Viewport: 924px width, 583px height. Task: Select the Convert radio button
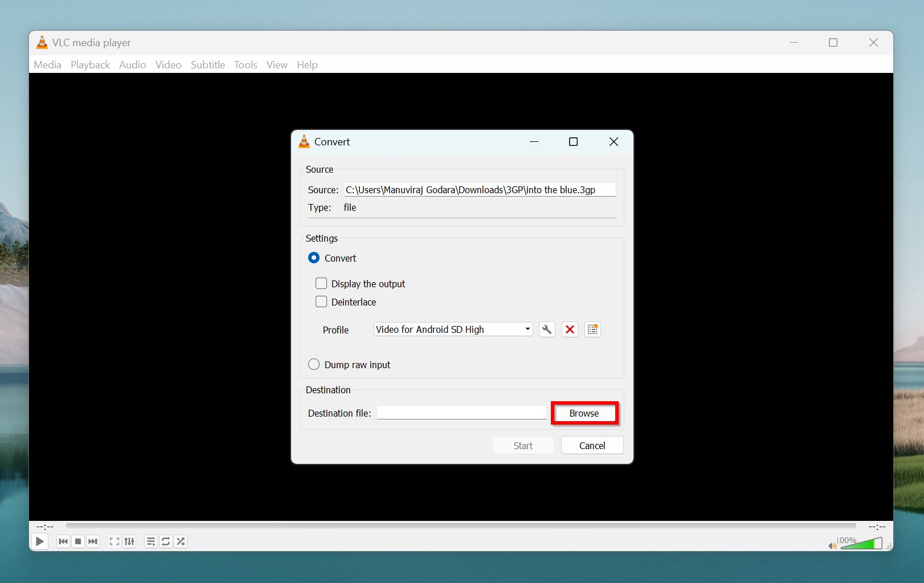(314, 258)
